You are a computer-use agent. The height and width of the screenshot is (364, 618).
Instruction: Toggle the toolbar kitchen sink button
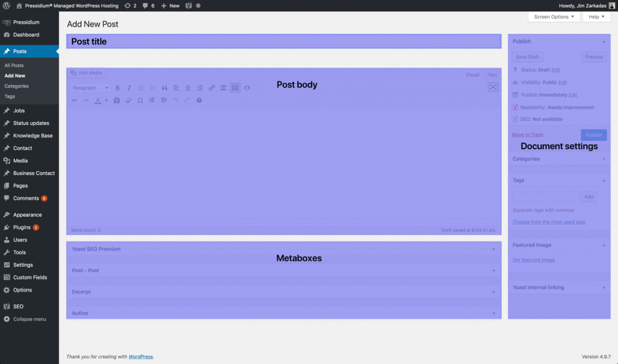(x=235, y=88)
